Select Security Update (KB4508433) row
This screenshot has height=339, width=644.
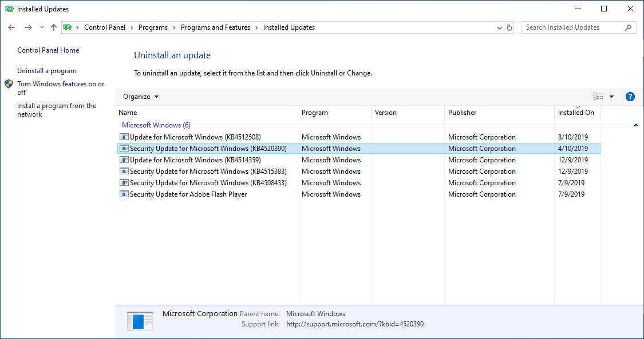tap(359, 183)
